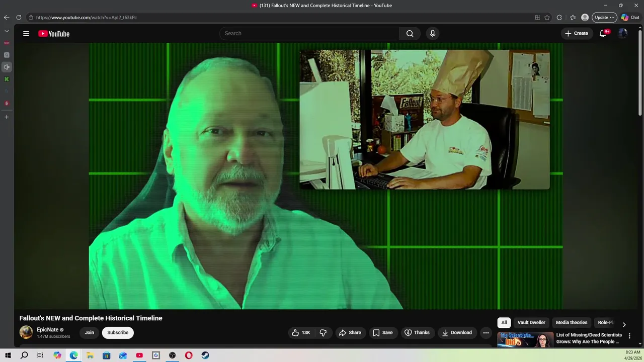
Task: Send Thanks to the creator
Action: pos(417,332)
